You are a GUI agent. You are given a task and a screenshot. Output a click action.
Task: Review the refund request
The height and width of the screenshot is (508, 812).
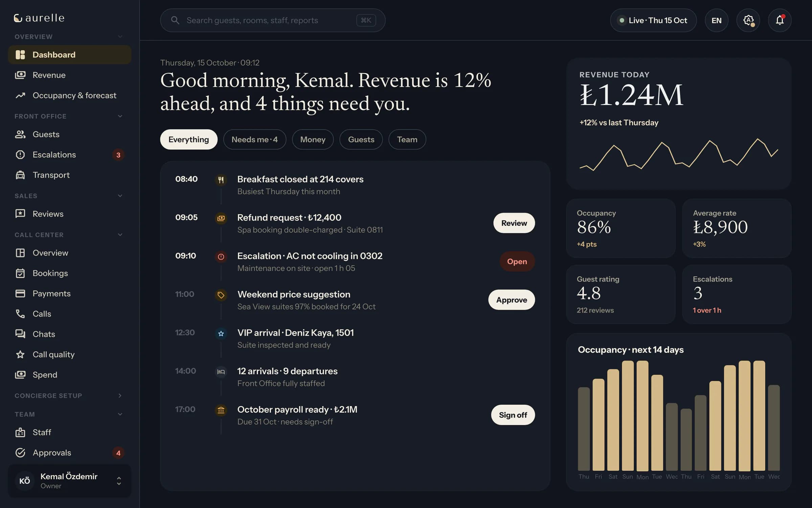click(514, 223)
